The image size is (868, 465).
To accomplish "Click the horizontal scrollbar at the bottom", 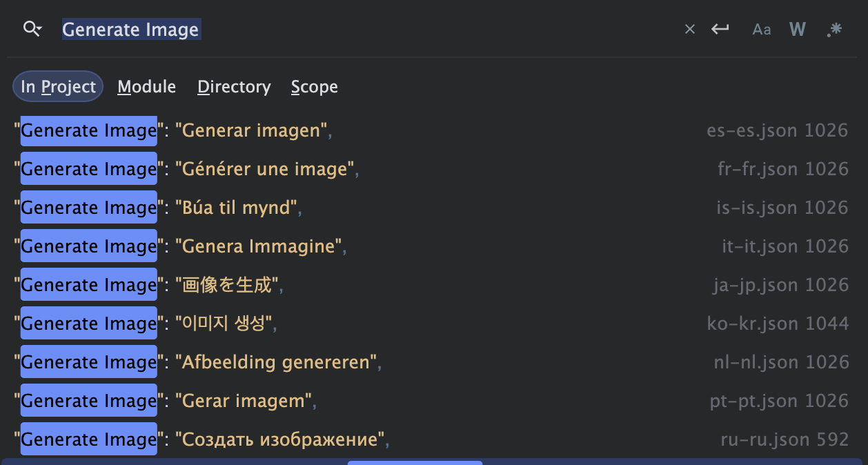I will [414, 463].
